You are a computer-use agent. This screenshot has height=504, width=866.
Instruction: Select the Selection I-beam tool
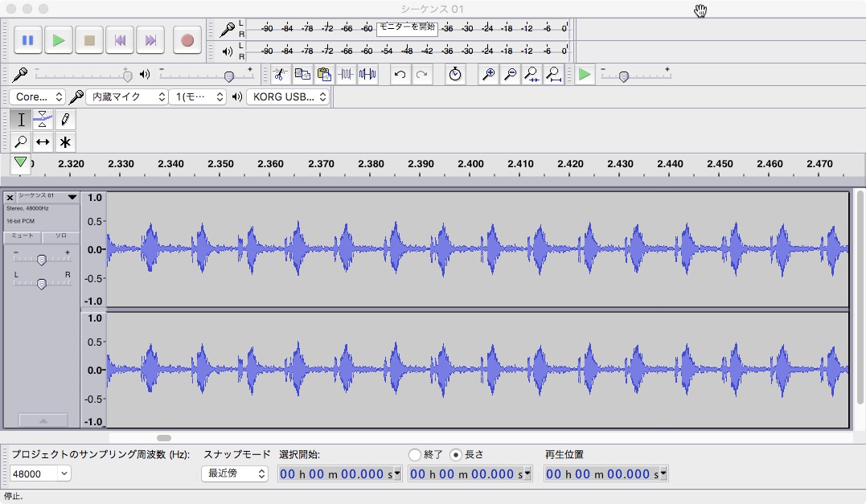[21, 119]
